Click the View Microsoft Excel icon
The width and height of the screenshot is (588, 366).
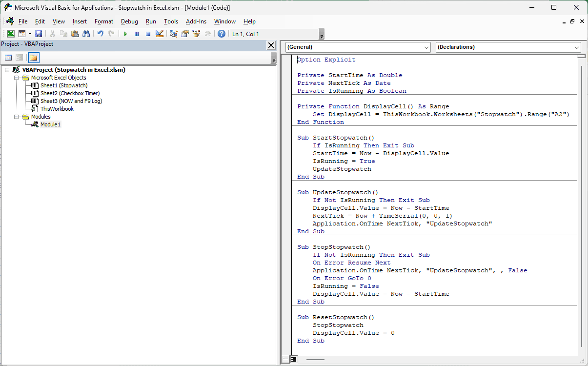point(11,34)
